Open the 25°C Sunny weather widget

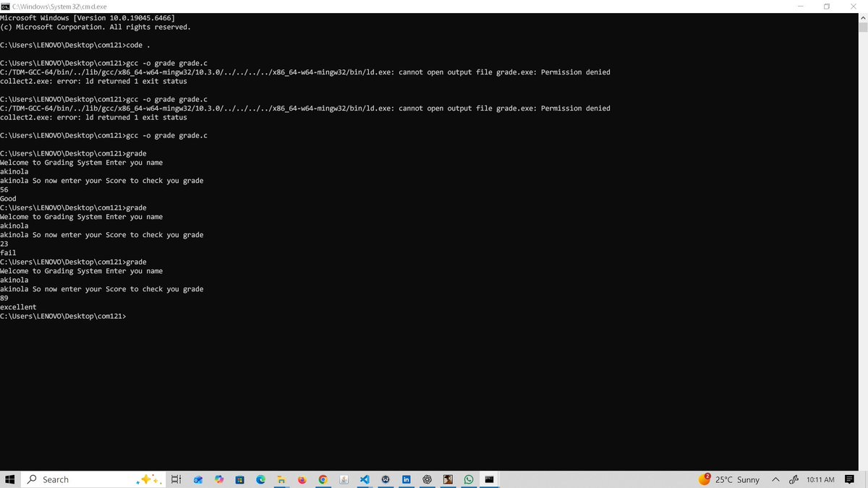[729, 479]
